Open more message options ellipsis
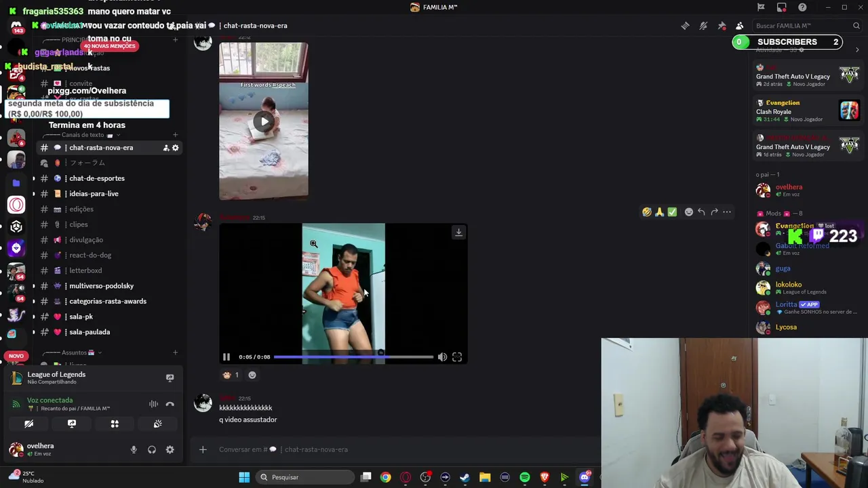The image size is (868, 488). pyautogui.click(x=727, y=212)
